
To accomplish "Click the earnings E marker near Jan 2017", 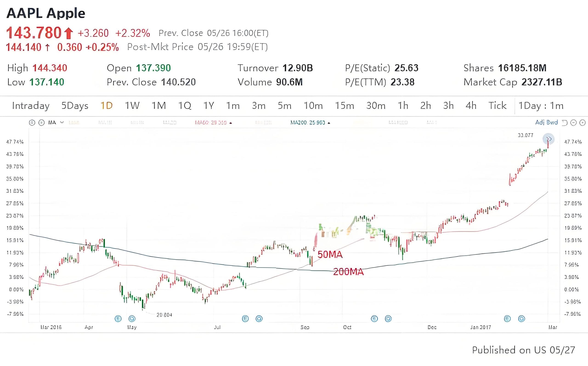I will (507, 318).
